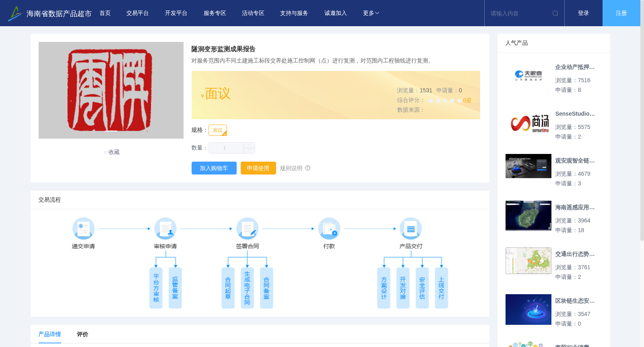
Task: Click the 规则说明 link
Action: pyautogui.click(x=291, y=168)
